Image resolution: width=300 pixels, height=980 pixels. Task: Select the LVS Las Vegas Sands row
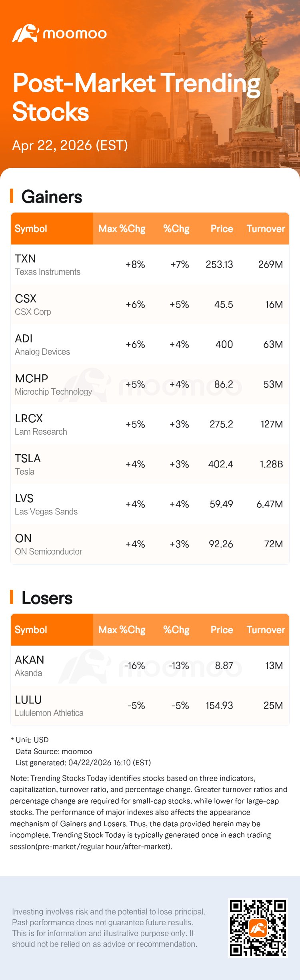tap(150, 504)
